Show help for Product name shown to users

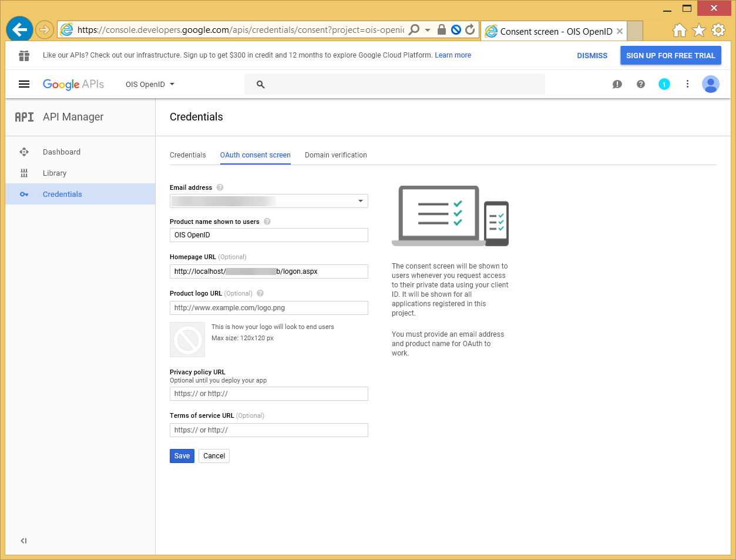[x=267, y=222]
